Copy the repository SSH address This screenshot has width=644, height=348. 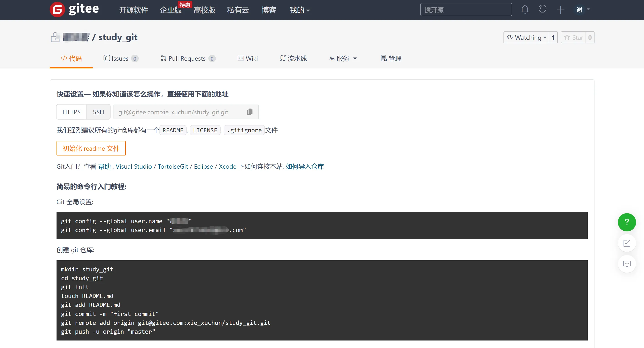[249, 112]
